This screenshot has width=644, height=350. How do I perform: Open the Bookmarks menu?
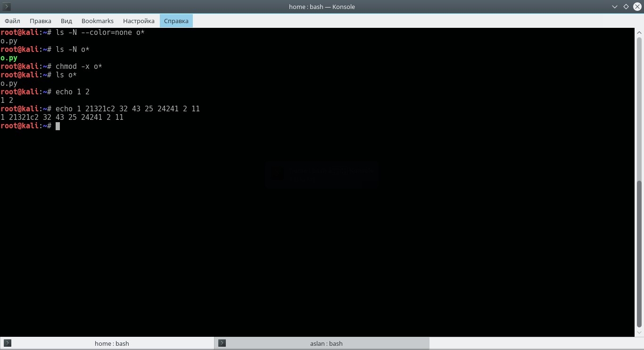(x=98, y=21)
